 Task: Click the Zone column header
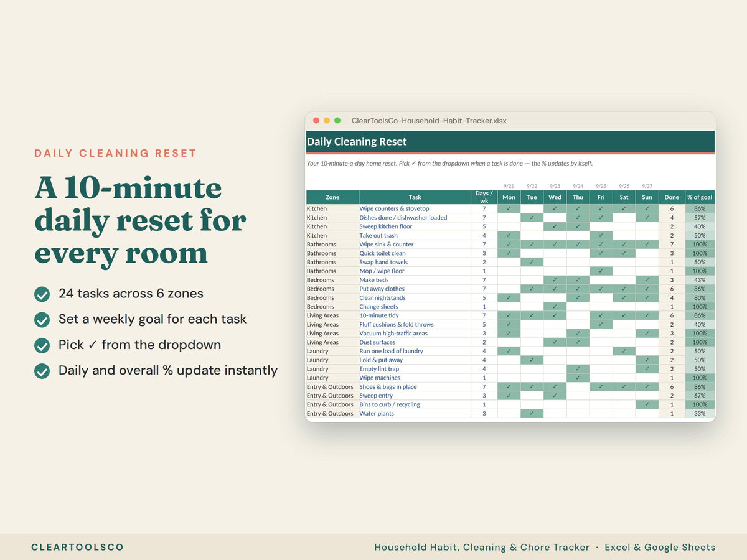point(332,197)
